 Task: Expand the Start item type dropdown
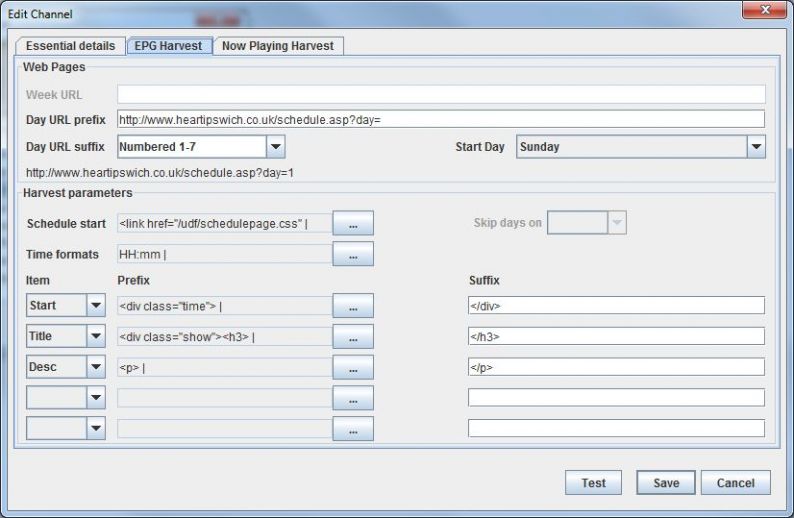tap(96, 307)
